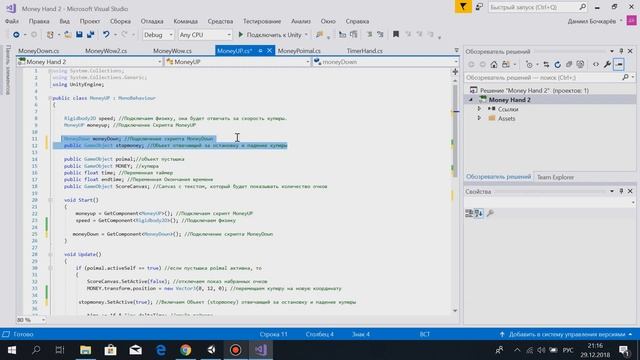Switch to the Team Explorer tab

tap(555, 177)
